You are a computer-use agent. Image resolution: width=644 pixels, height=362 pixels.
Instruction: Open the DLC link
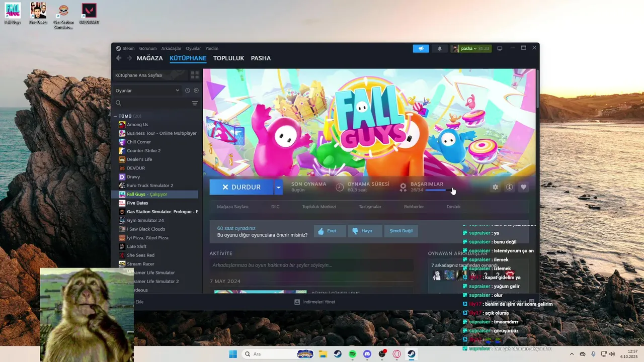(275, 207)
